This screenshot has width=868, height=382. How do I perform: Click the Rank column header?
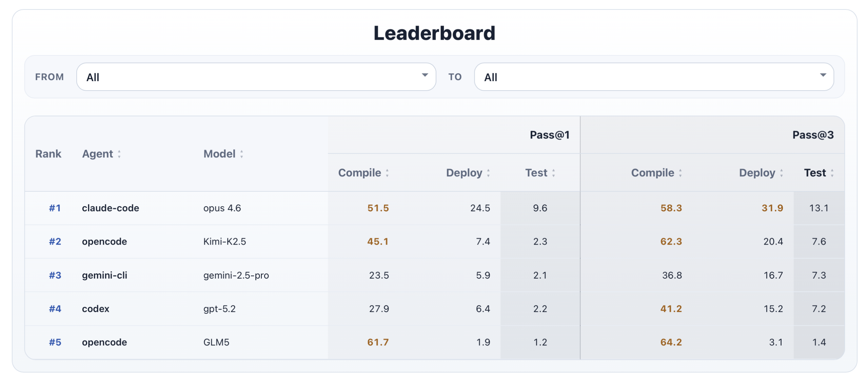point(48,154)
